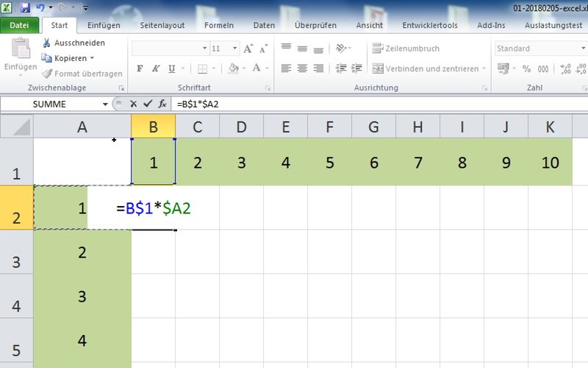Click the select all corner triangle
The width and height of the screenshot is (588, 368).
(x=17, y=127)
